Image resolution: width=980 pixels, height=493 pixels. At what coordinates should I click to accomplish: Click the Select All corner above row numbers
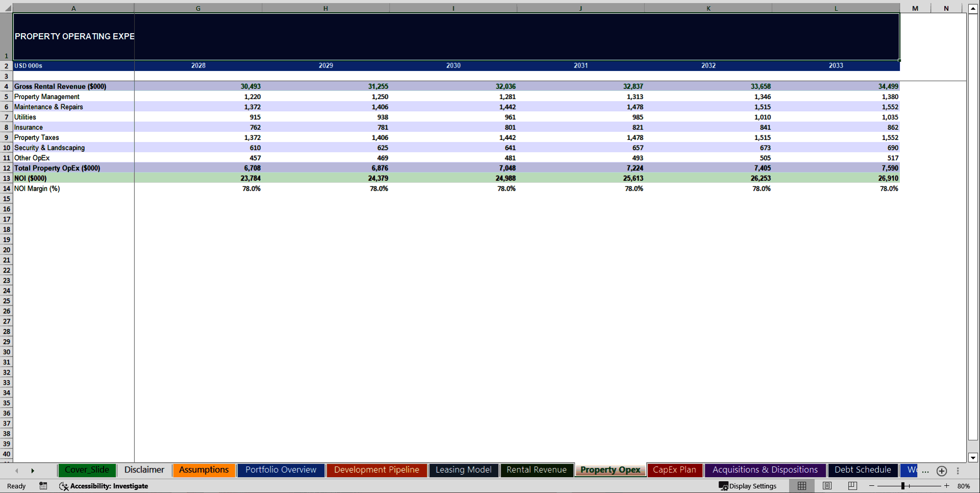(6, 8)
